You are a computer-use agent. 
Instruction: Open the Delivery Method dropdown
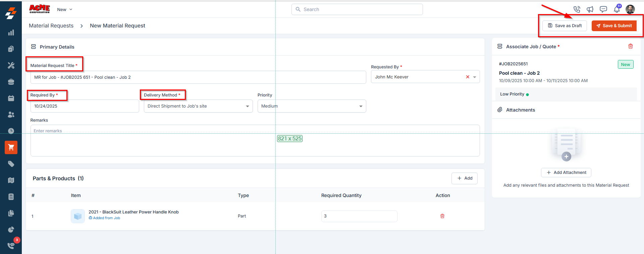[x=198, y=106]
